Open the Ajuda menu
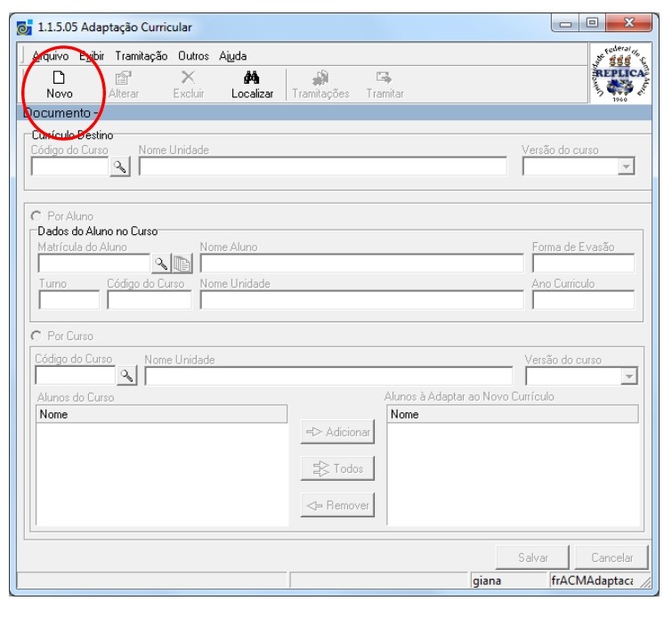The width and height of the screenshot is (672, 617). 233,56
